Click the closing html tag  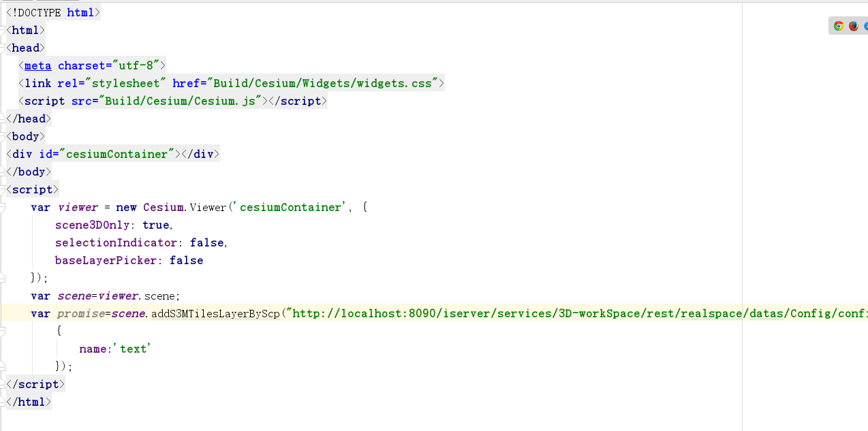click(x=29, y=402)
